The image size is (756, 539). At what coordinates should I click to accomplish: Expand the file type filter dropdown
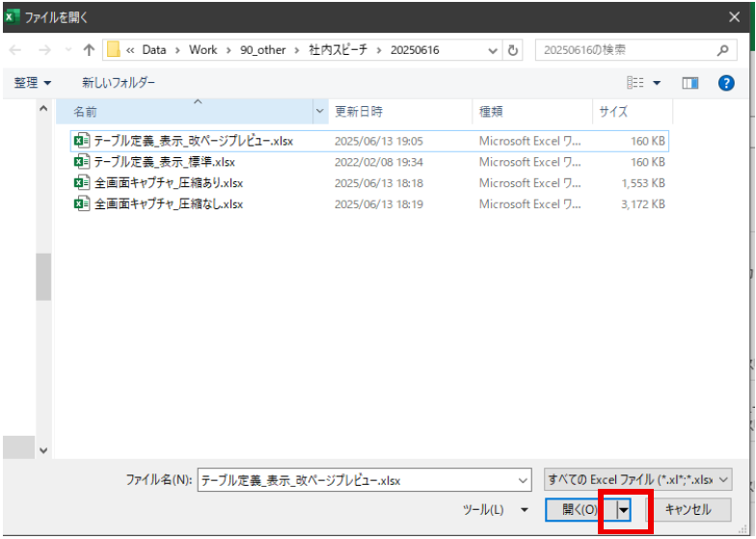tap(723, 479)
